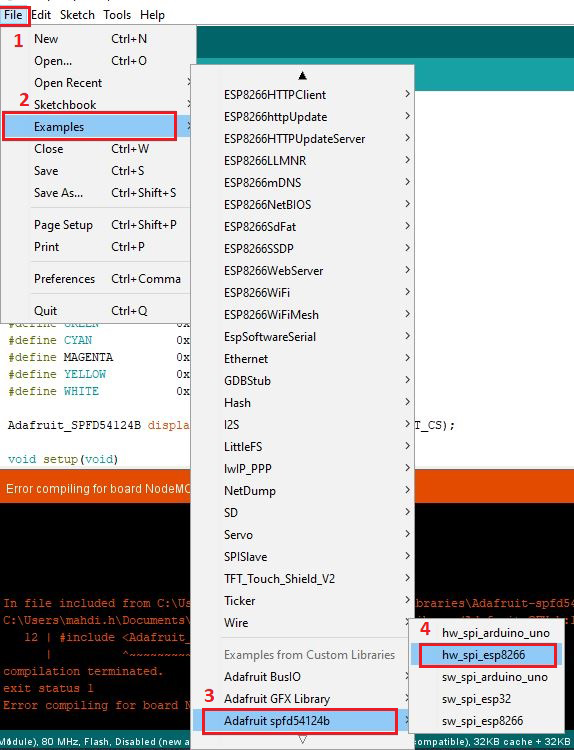
Task: Choose Save As... from the File menu
Action: (98, 193)
